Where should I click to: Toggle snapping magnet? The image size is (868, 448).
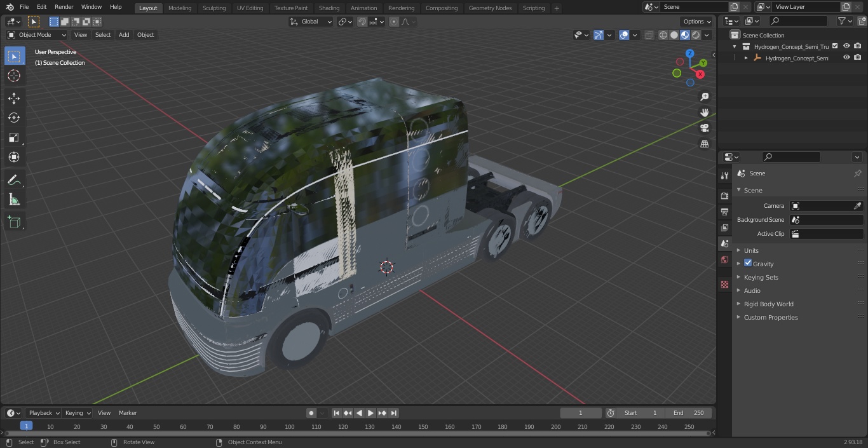(x=362, y=22)
